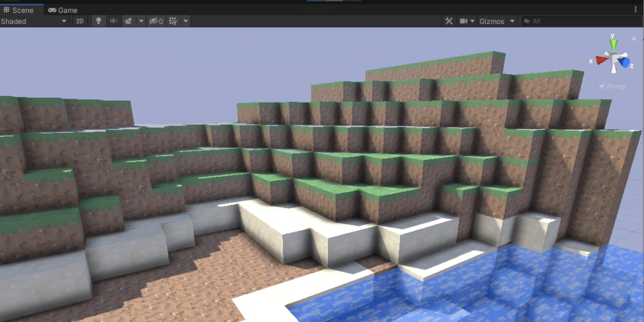Open effects dropdown arrow beside skybox icon
Screen dimensions: 644x322
[x=141, y=21]
